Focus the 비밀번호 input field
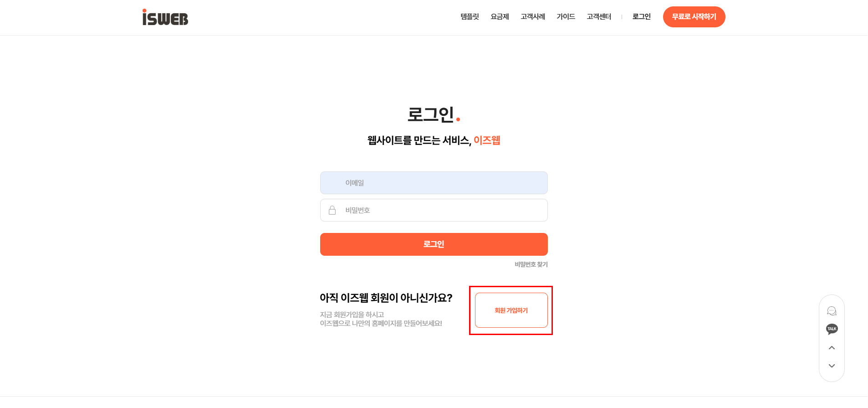 click(434, 210)
